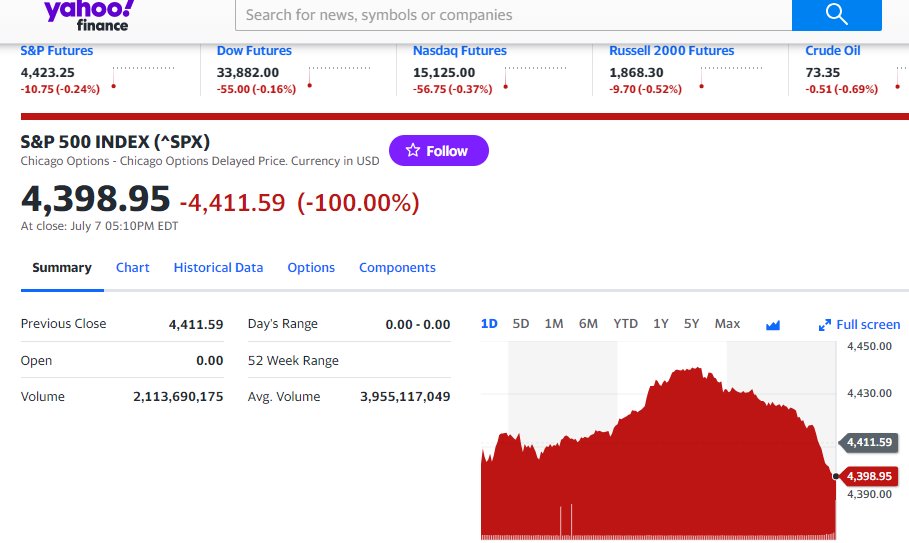Select the 1D chart range
This screenshot has height=543, width=909.
[x=489, y=324]
